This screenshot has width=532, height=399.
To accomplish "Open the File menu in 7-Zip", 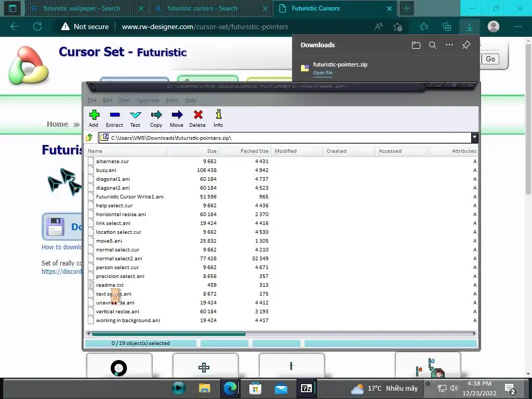I will [92, 100].
